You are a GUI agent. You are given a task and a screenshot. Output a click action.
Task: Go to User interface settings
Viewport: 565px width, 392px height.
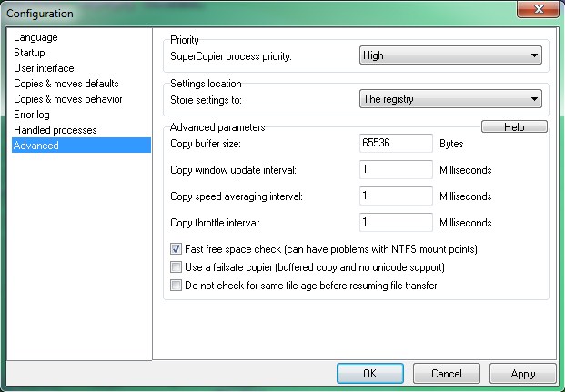45,68
